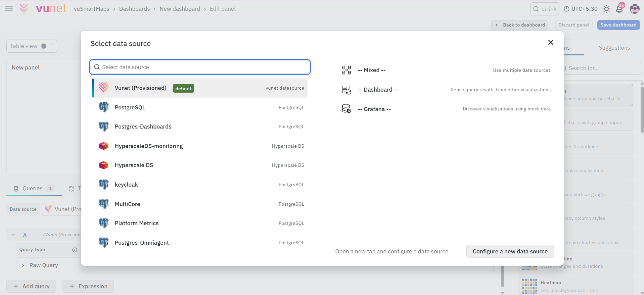Click the Query Type info icon
644x295 pixels.
pyautogui.click(x=75, y=250)
